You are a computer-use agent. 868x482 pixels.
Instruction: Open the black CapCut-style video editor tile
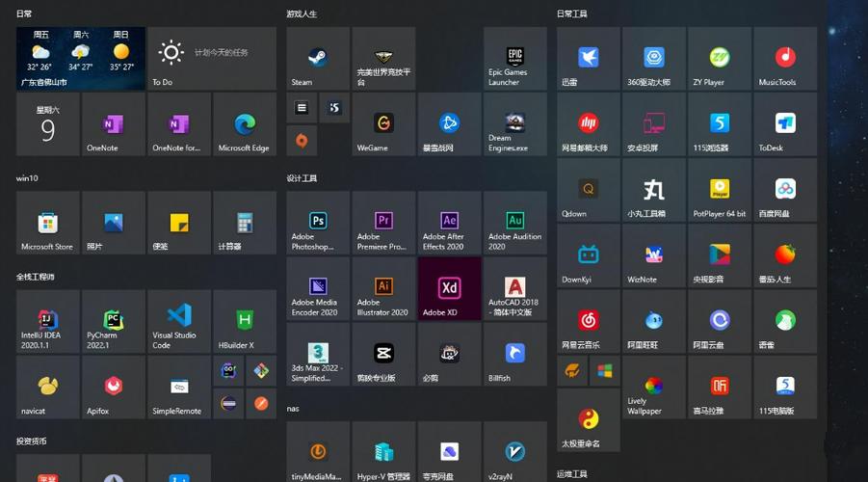point(383,355)
